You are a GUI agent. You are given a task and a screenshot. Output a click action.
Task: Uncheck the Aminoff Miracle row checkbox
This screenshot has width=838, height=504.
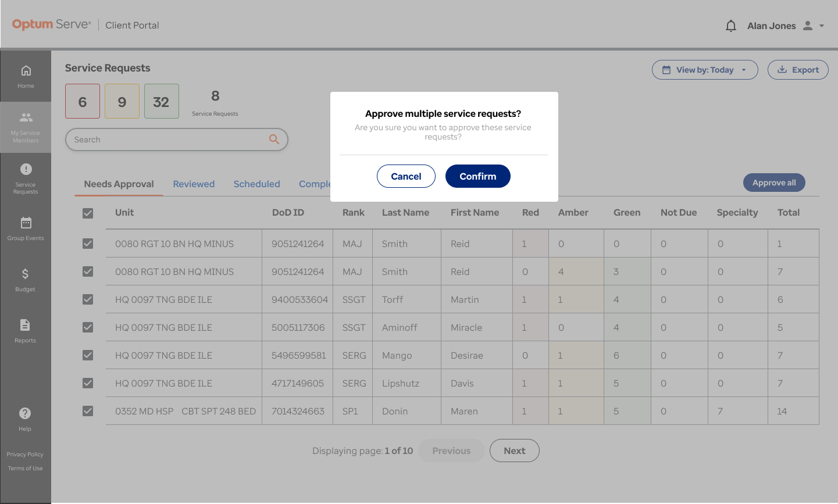point(88,327)
